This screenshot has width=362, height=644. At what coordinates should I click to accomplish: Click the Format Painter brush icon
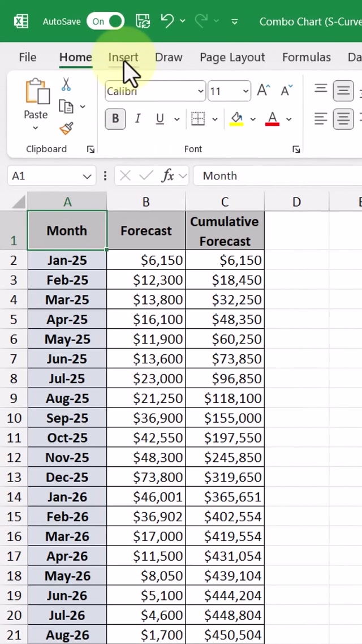[x=66, y=128]
